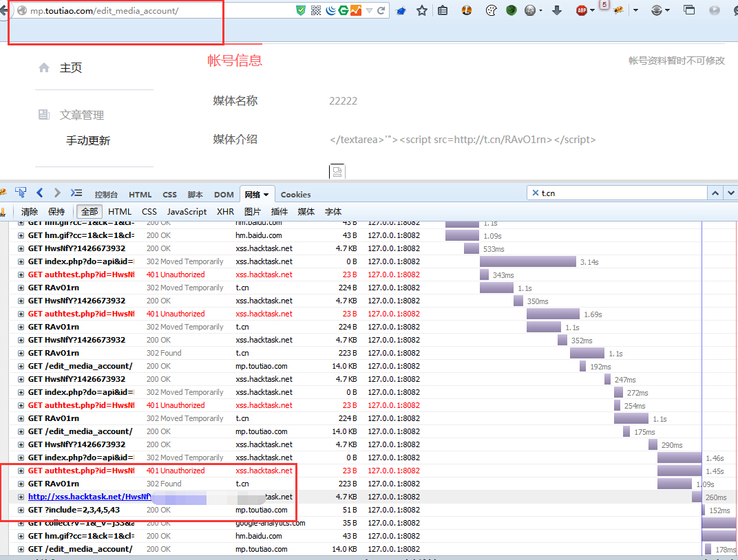The height and width of the screenshot is (560, 738).
Task: Click the 清除 clear button
Action: pyautogui.click(x=30, y=212)
